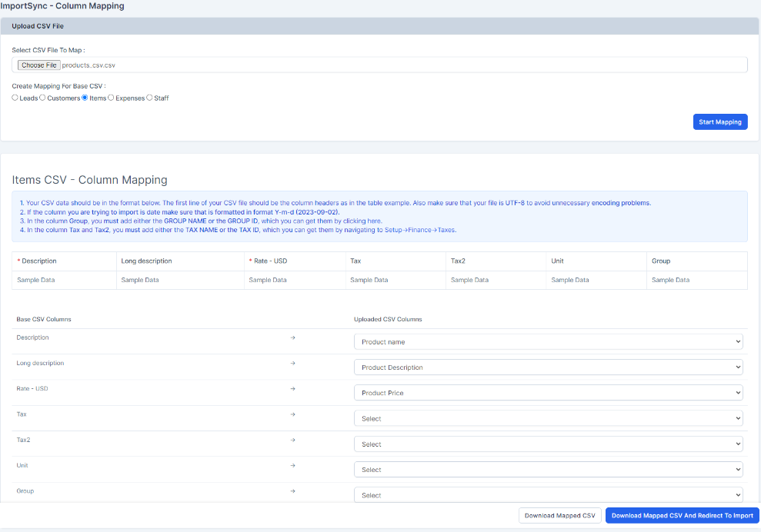Click the arrow icon in Description row

point(292,337)
